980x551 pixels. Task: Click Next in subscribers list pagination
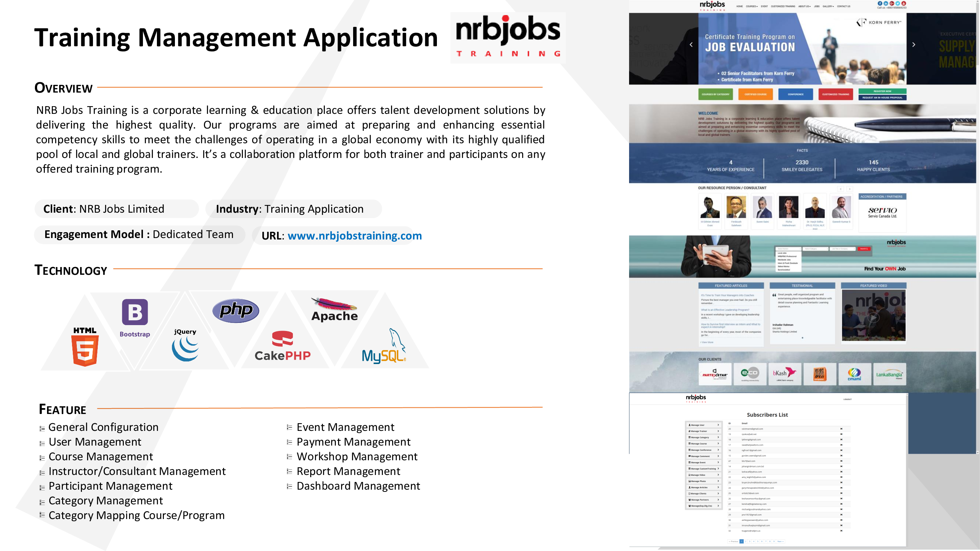click(780, 541)
